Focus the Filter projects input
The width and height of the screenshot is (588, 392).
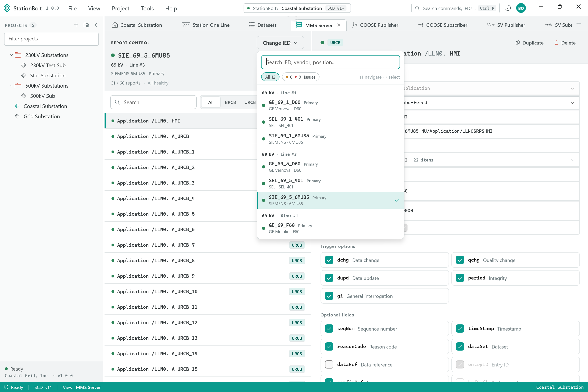click(51, 39)
